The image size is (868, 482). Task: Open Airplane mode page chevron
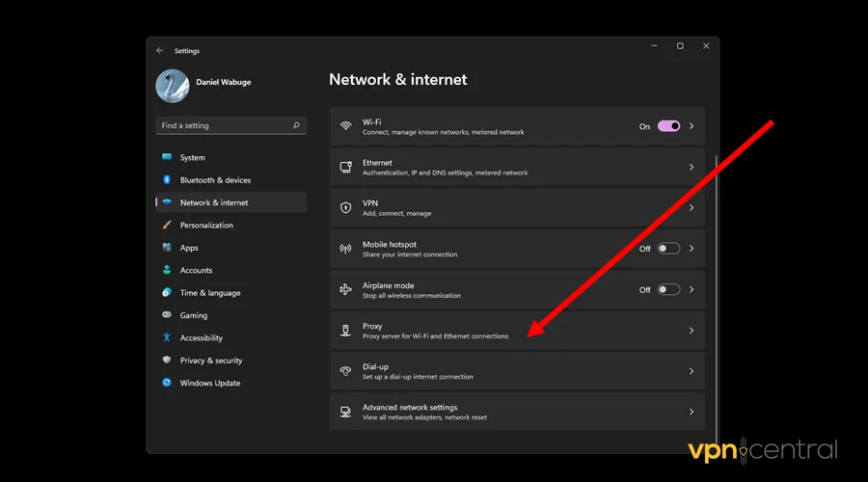pyautogui.click(x=692, y=289)
